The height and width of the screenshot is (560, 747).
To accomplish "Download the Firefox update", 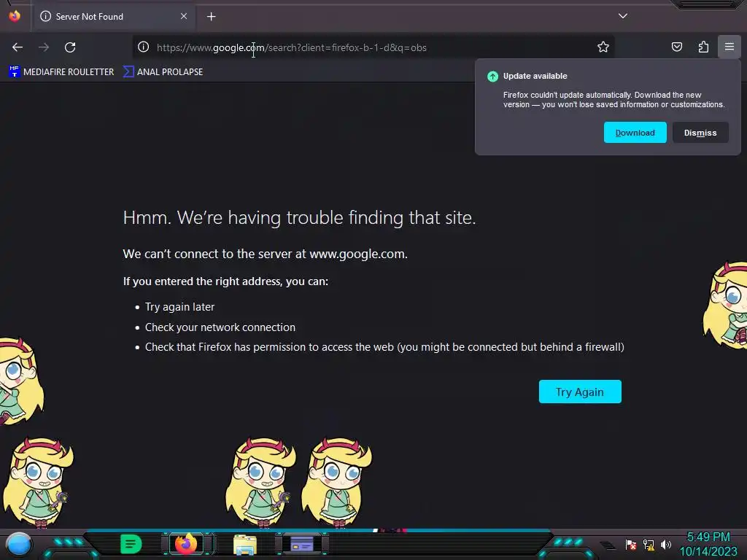I will (635, 133).
